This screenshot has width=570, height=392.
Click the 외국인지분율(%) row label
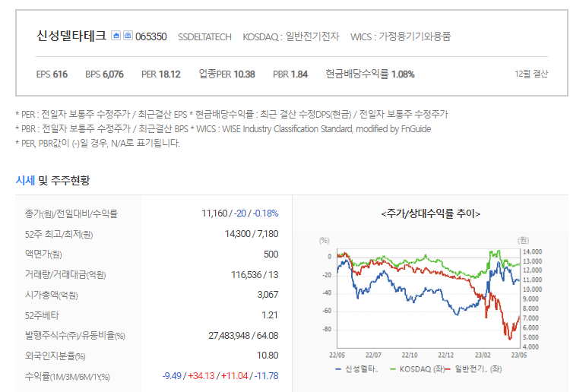55,356
